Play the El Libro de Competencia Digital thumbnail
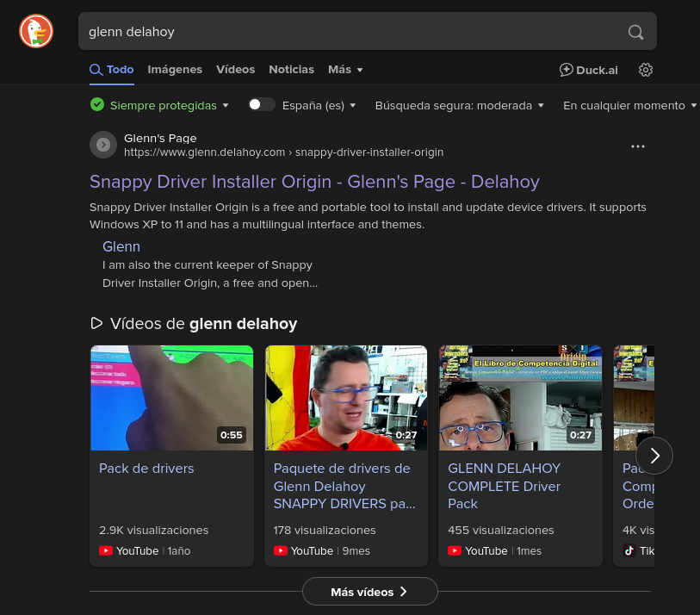 point(521,397)
